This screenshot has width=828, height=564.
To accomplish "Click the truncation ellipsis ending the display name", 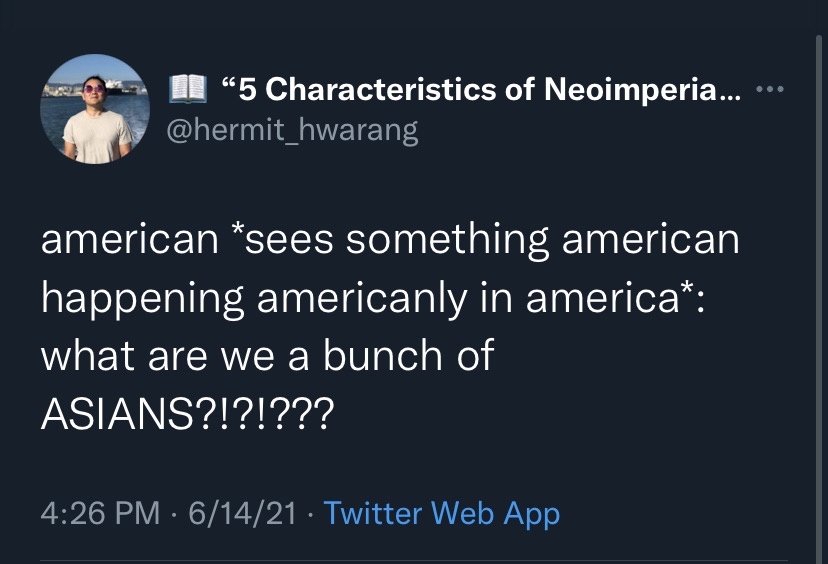I will 732,91.
